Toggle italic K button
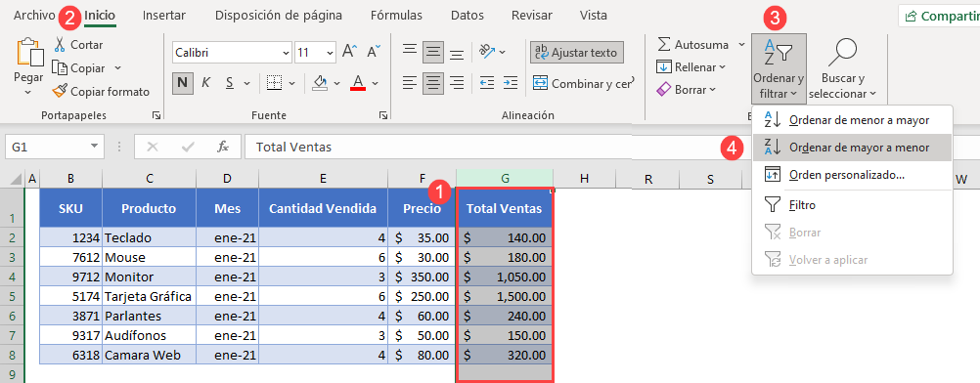The image size is (980, 383). [205, 82]
